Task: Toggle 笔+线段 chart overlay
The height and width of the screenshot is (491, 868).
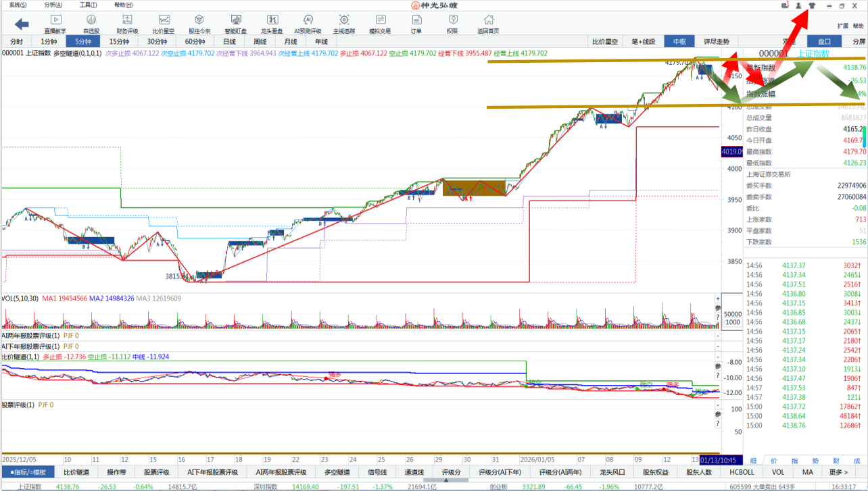Action: [x=643, y=41]
